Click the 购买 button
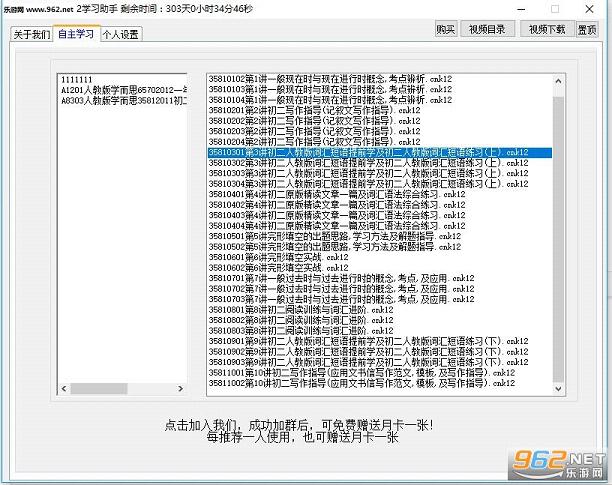 point(446,29)
